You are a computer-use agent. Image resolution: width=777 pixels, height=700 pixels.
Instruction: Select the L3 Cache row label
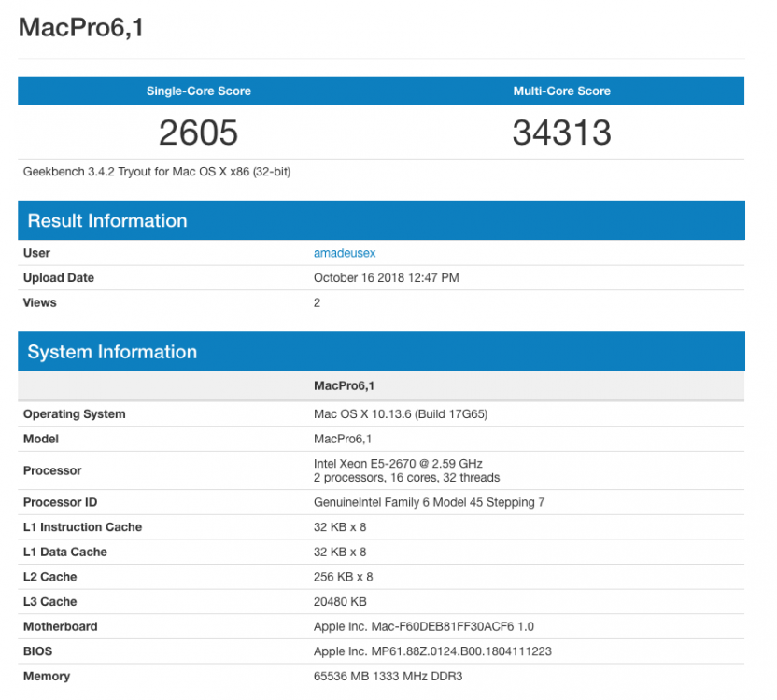pos(50,602)
